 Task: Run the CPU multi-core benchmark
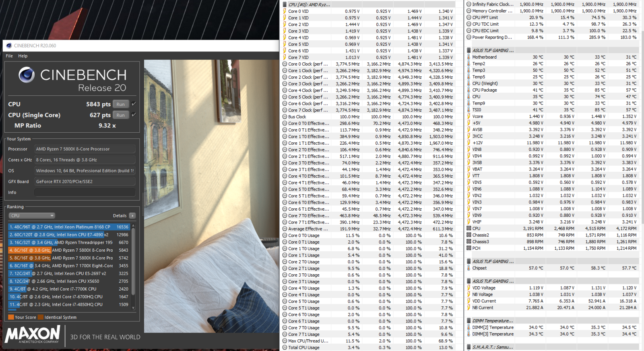tap(121, 104)
